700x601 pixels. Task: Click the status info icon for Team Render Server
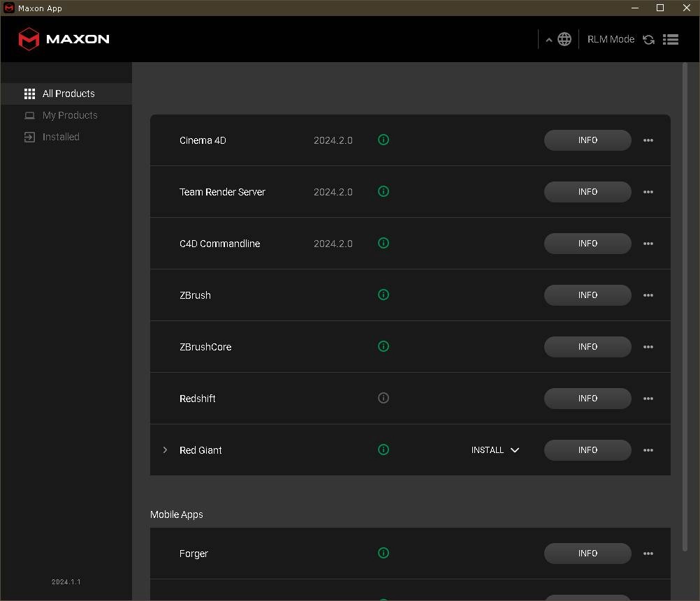(384, 191)
